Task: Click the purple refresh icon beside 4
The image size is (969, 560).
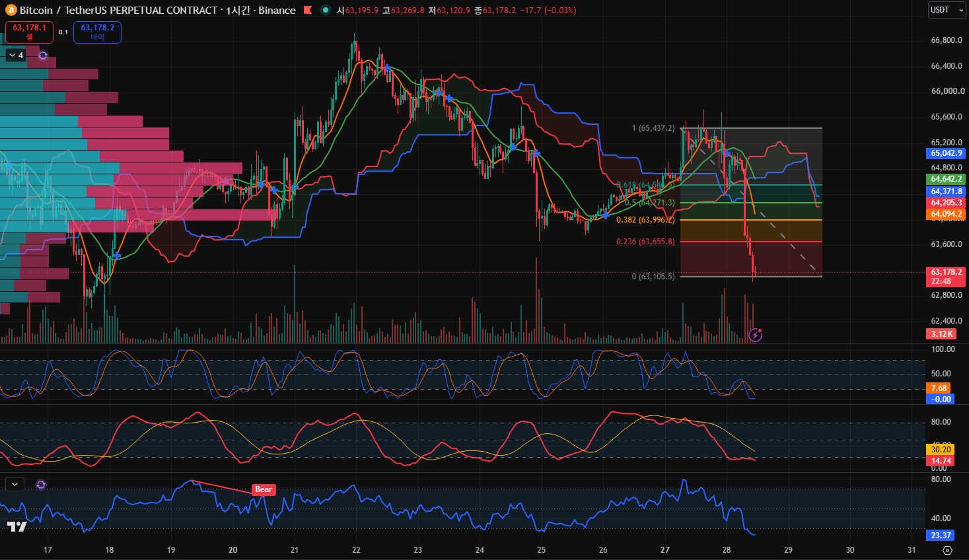Action: [43, 55]
